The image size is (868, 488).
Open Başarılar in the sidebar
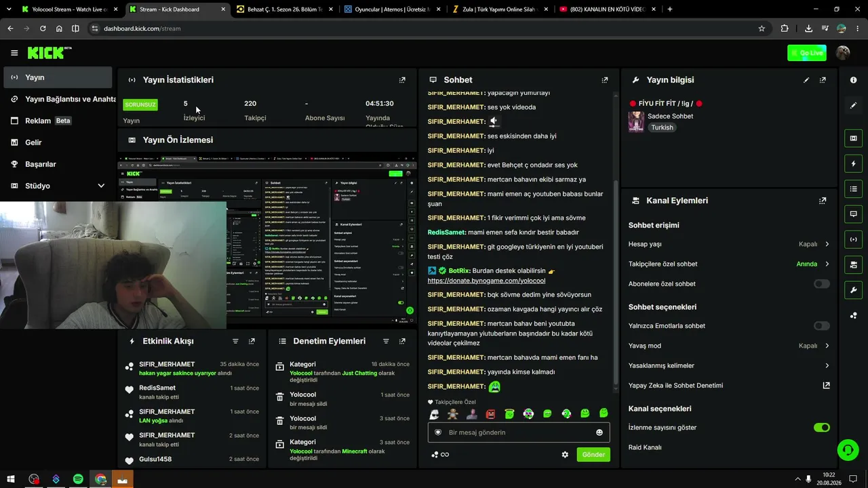(x=58, y=164)
